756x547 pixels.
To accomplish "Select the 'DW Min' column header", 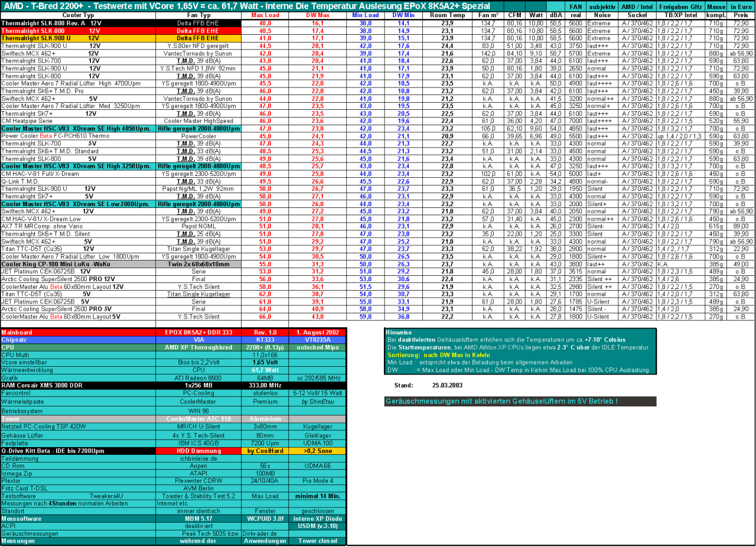I will (x=403, y=15).
